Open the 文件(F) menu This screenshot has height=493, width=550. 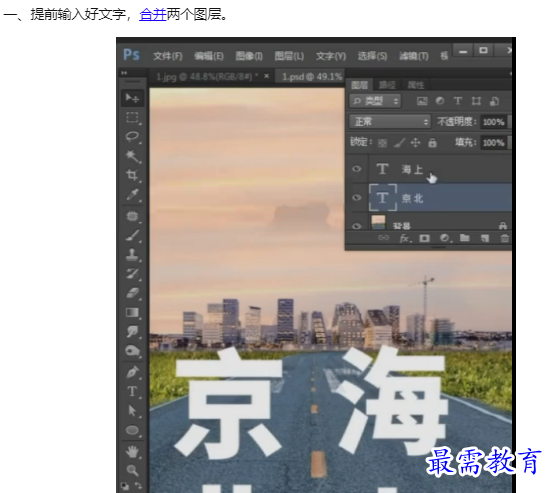click(x=168, y=56)
